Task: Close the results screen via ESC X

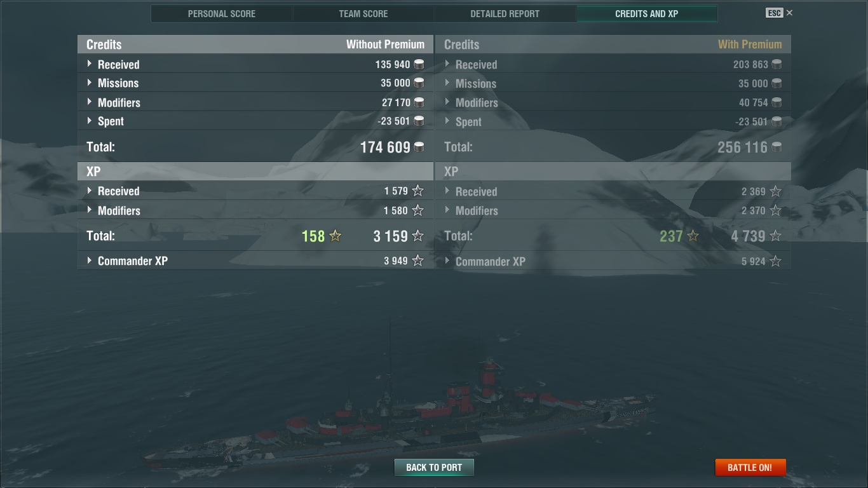Action: coord(780,13)
